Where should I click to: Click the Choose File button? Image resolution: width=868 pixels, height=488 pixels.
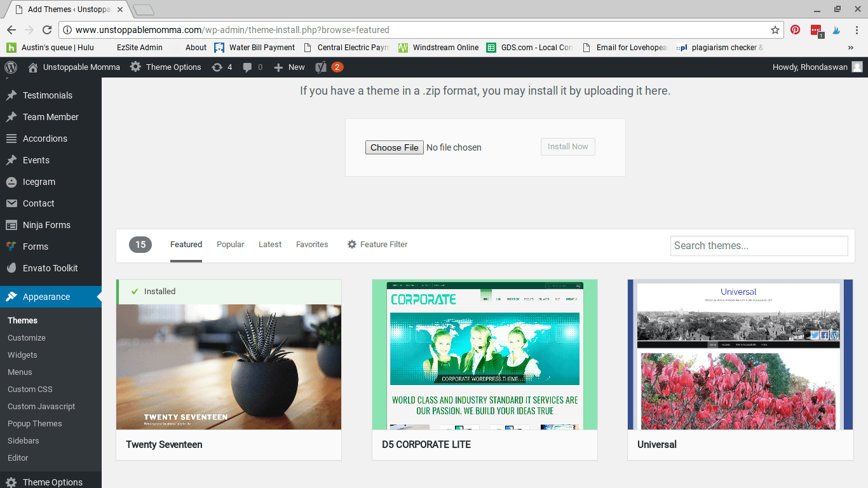(x=395, y=147)
